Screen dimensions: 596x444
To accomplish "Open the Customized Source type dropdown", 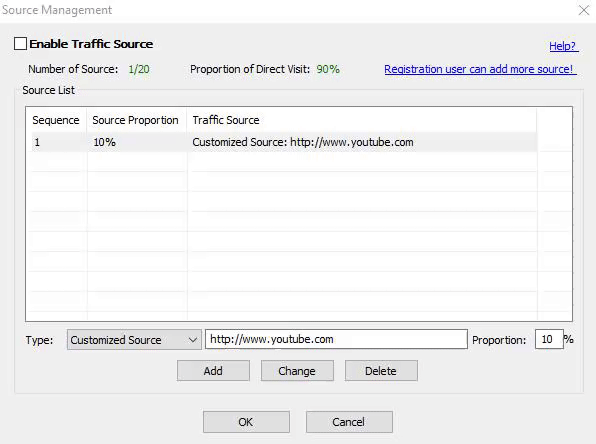I will click(134, 339).
